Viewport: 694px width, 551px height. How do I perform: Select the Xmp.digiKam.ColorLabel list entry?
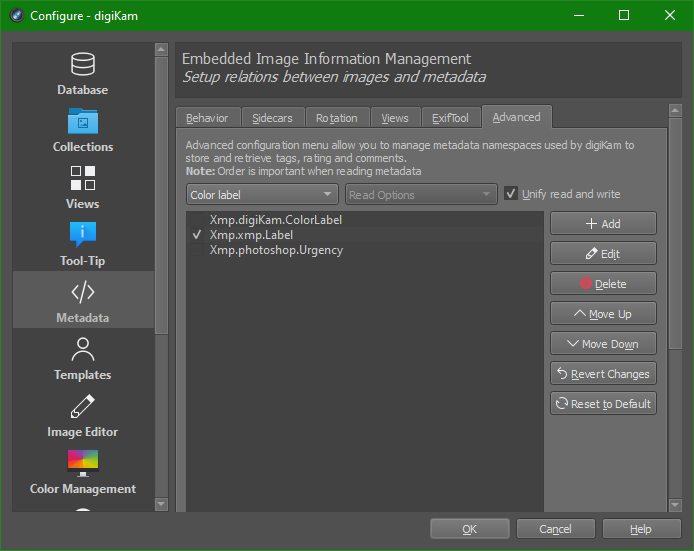pyautogui.click(x=276, y=220)
